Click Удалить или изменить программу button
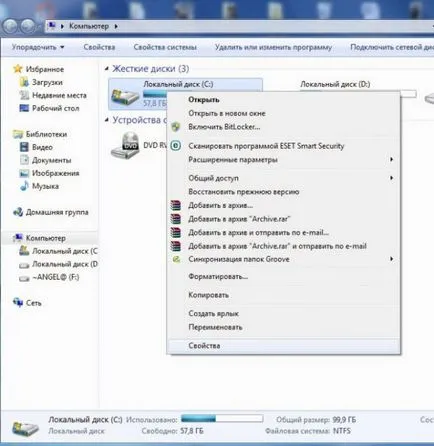This screenshot has height=446, width=434. [273, 47]
